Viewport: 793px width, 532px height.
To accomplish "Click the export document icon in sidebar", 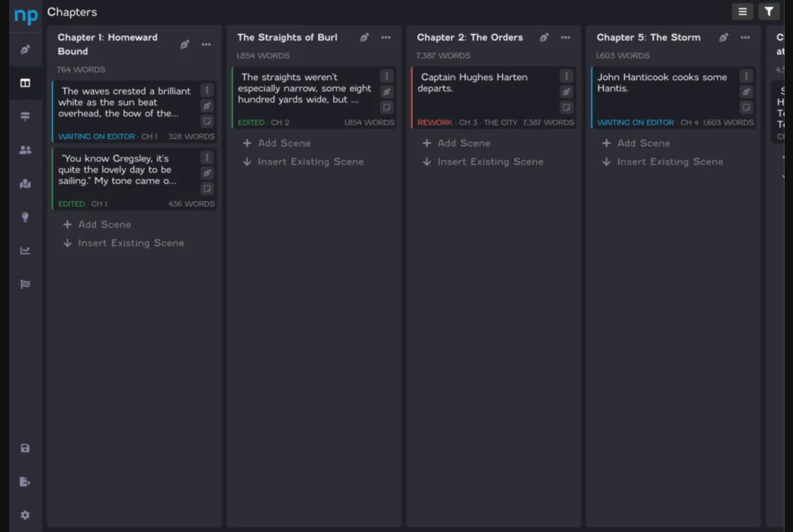I will click(x=25, y=482).
